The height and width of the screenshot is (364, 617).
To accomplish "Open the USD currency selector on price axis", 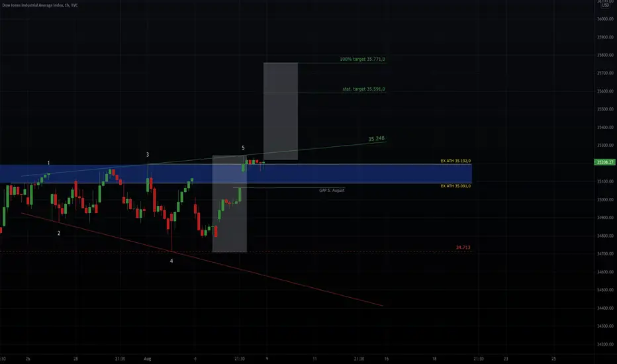I will (x=605, y=5).
